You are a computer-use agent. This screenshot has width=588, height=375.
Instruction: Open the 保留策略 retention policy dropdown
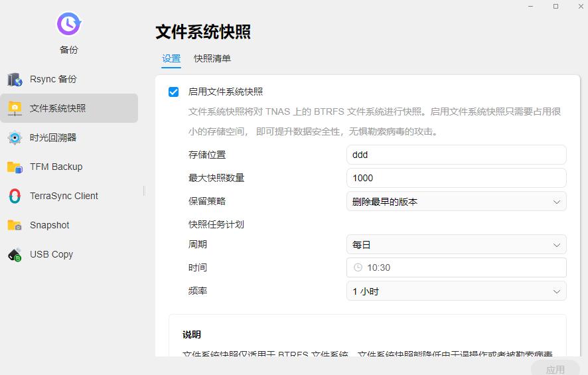coord(456,201)
